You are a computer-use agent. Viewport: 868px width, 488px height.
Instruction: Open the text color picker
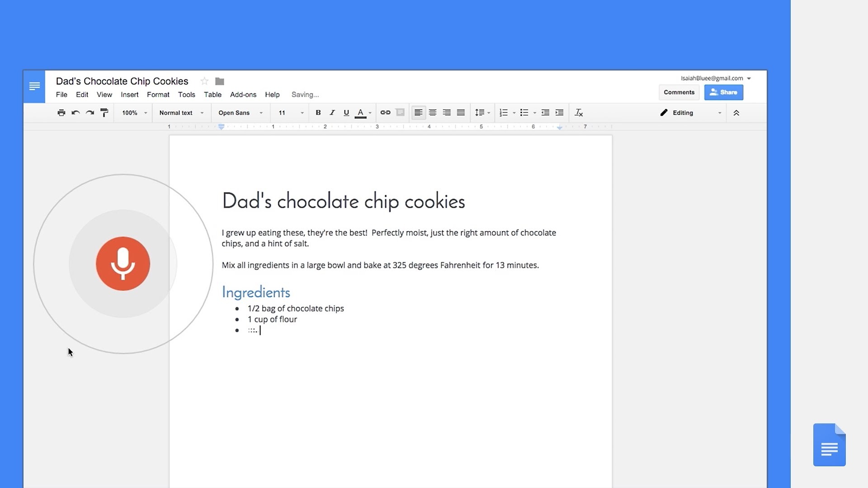(x=361, y=113)
